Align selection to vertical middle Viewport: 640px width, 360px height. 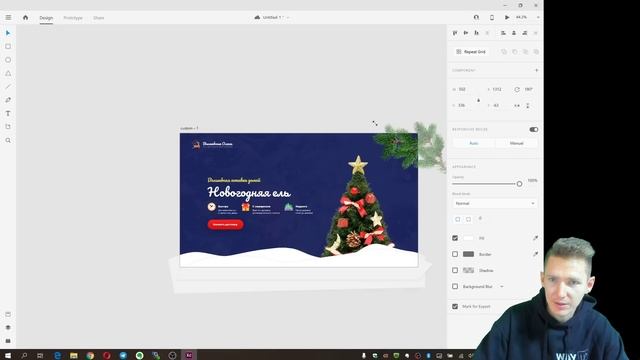466,33
